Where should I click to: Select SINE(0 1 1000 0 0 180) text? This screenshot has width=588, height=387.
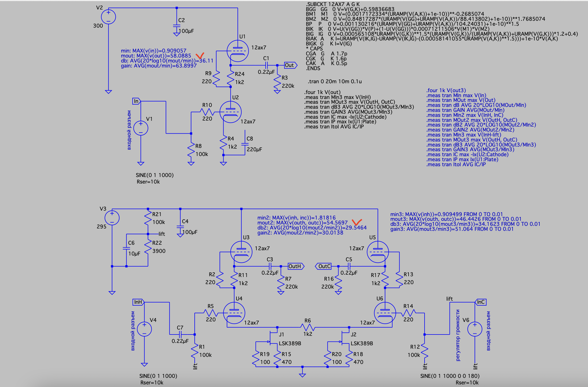[450, 376]
